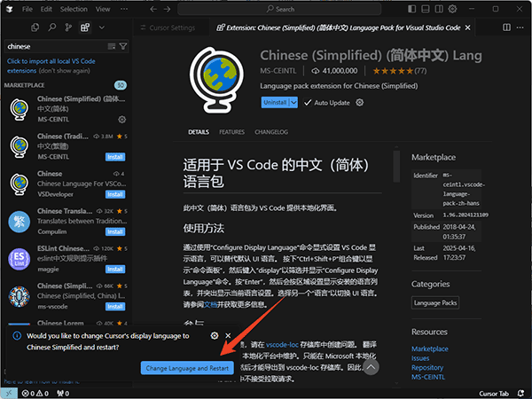Install the Chinese (Traditional) language pack

click(115, 156)
